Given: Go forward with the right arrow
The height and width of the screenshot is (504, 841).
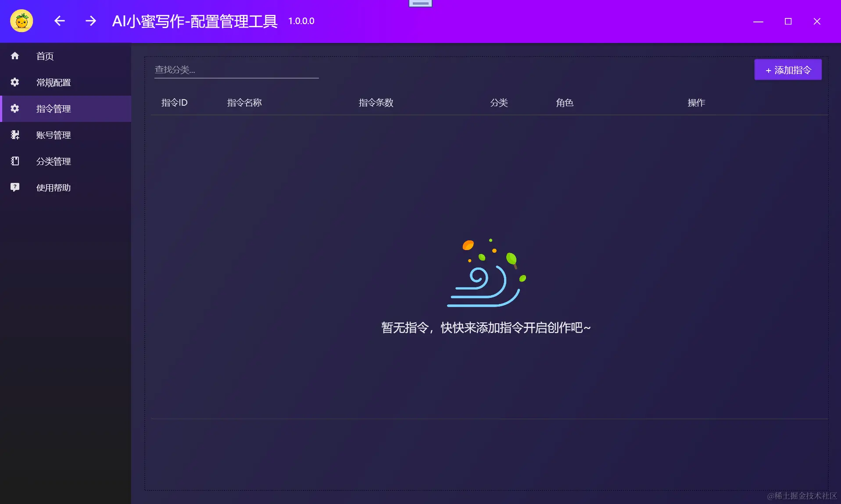Looking at the screenshot, I should 91,21.
